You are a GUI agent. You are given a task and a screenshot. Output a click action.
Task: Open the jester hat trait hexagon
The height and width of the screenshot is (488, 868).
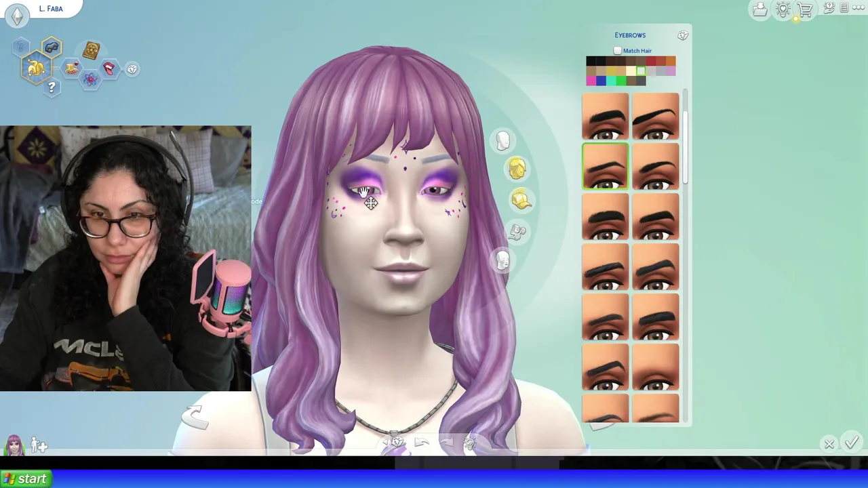click(37, 67)
